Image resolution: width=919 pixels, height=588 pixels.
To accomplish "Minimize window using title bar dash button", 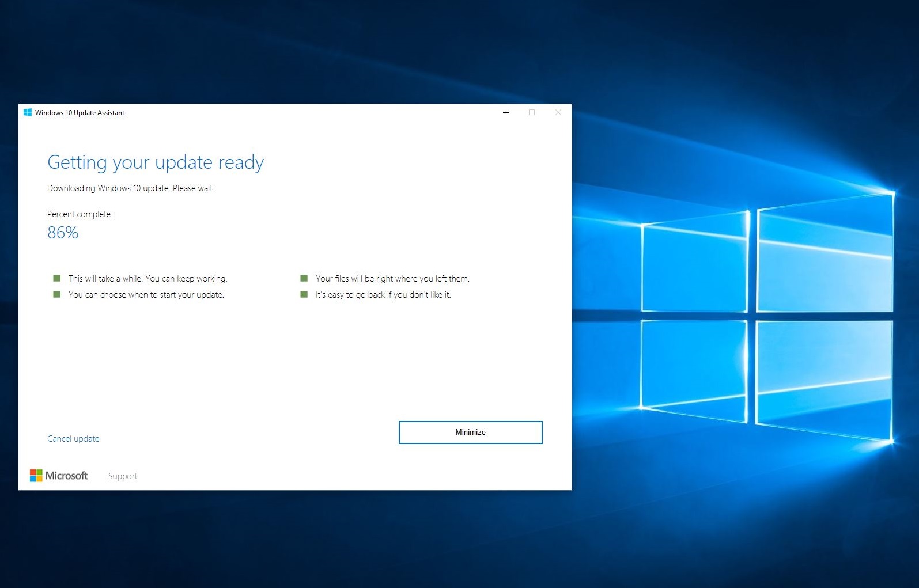I will 506,112.
